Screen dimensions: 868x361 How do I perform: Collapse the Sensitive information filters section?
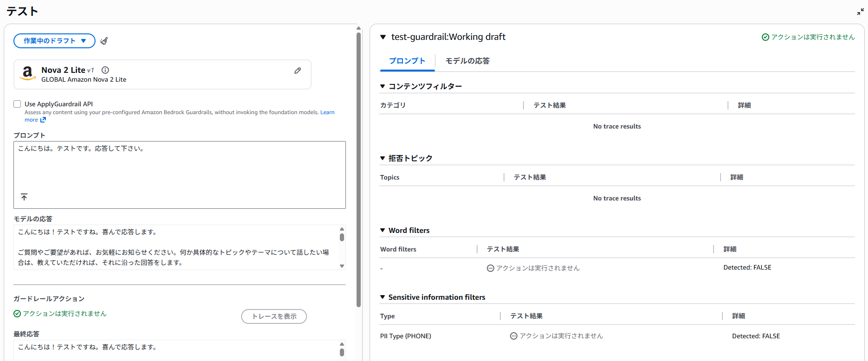(383, 297)
